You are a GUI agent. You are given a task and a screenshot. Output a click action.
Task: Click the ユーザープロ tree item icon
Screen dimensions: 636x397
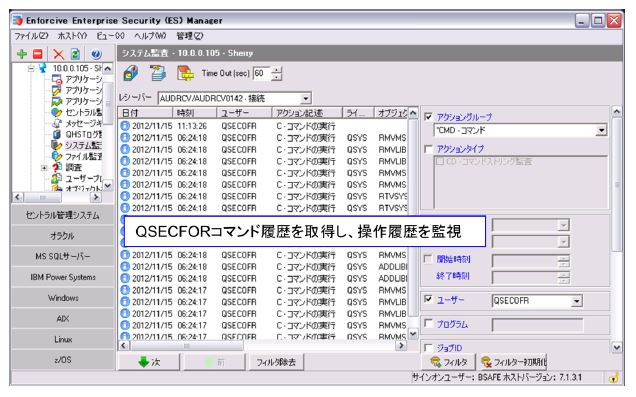pyautogui.click(x=56, y=178)
